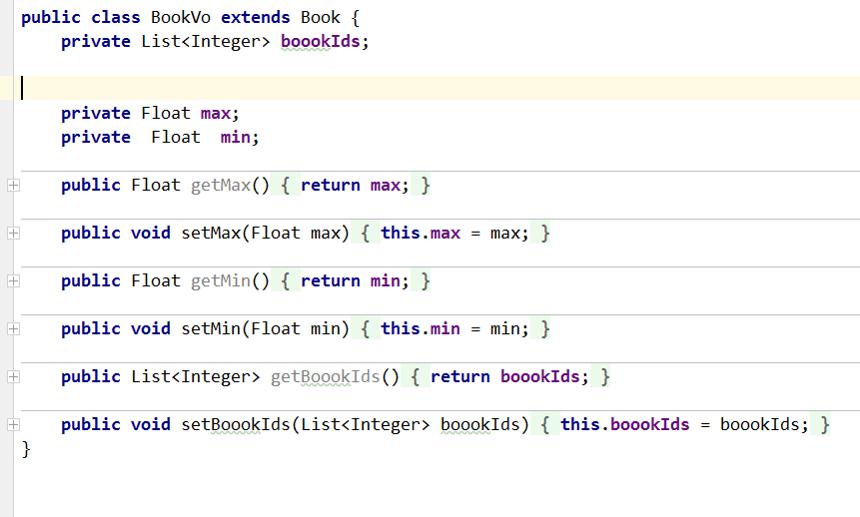Viewport: 860px width, 517px height.
Task: Expand the folded getBoookIds method
Action: click(x=13, y=377)
